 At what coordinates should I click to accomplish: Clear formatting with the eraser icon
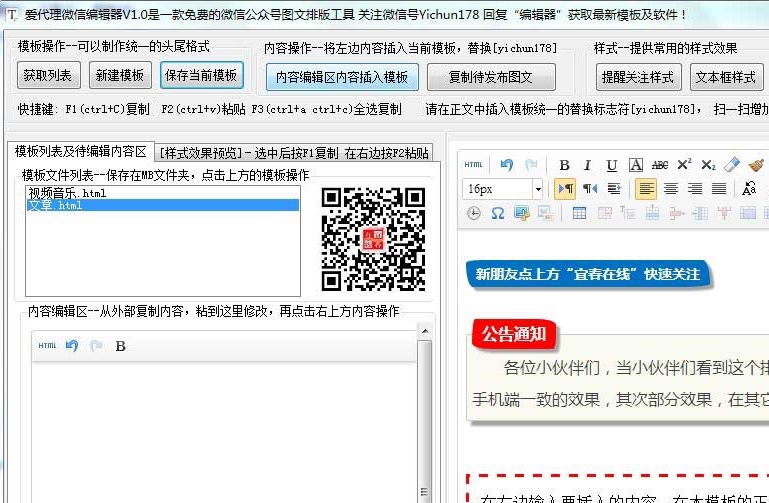coord(732,165)
